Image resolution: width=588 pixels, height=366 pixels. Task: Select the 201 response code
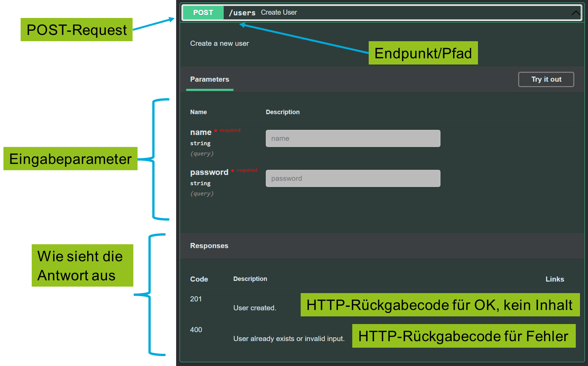pyautogui.click(x=196, y=299)
